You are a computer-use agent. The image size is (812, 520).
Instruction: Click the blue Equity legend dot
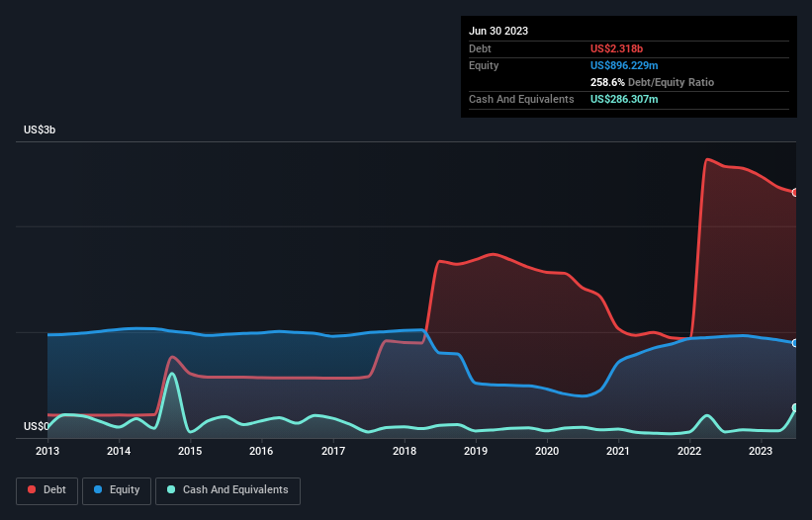coord(98,489)
